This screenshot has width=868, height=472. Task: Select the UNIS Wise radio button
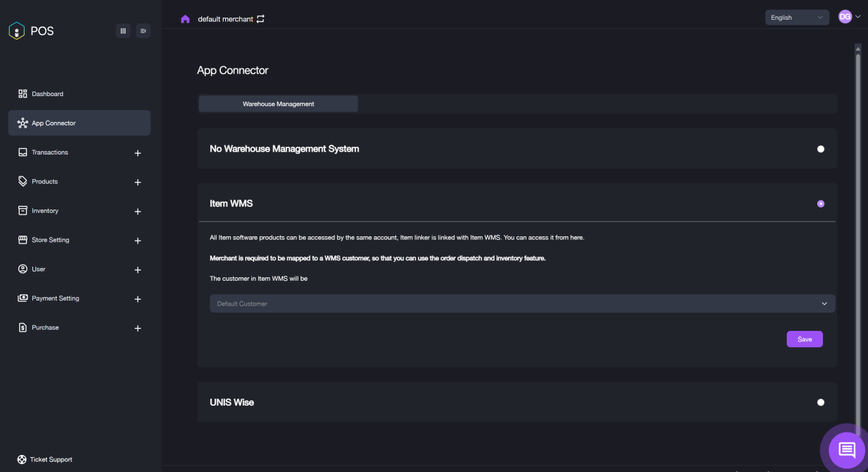(820, 402)
